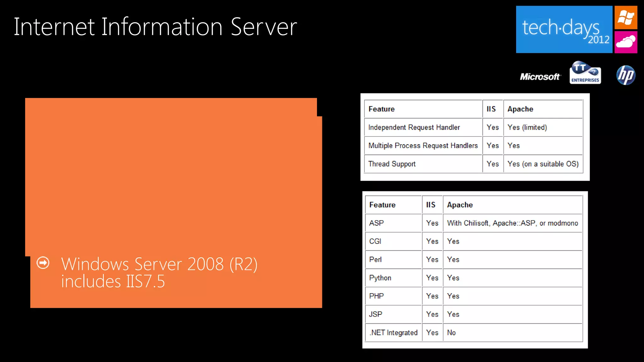Click the "Yes (on a suitable OS)" cell
644x362 pixels.
click(x=543, y=164)
